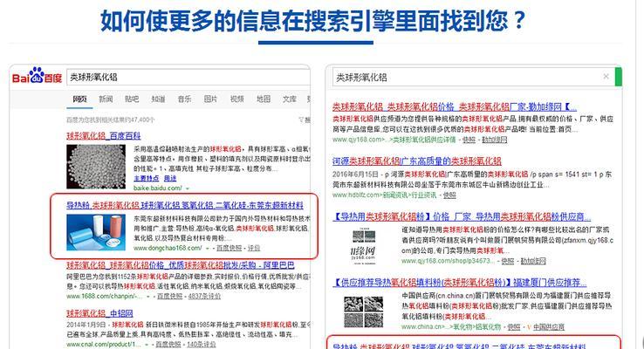644x349 pixels.
Task: Open 快照 for the www.china.cn result
Action: coord(513,327)
